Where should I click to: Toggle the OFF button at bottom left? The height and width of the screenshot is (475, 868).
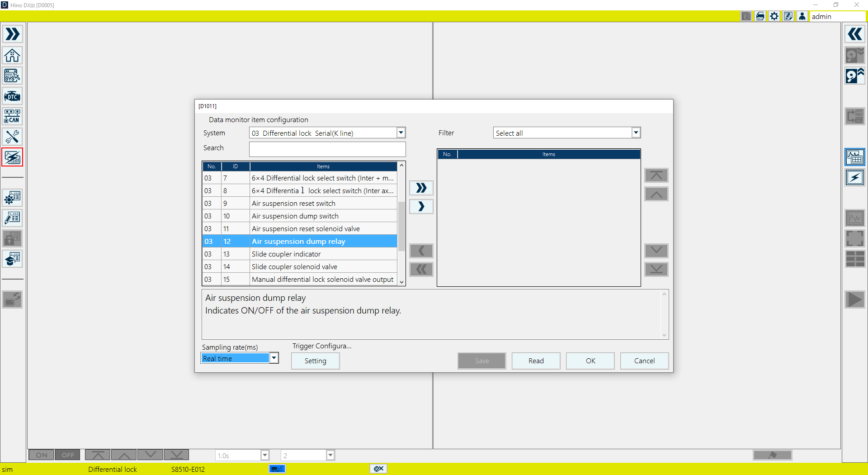[67, 455]
